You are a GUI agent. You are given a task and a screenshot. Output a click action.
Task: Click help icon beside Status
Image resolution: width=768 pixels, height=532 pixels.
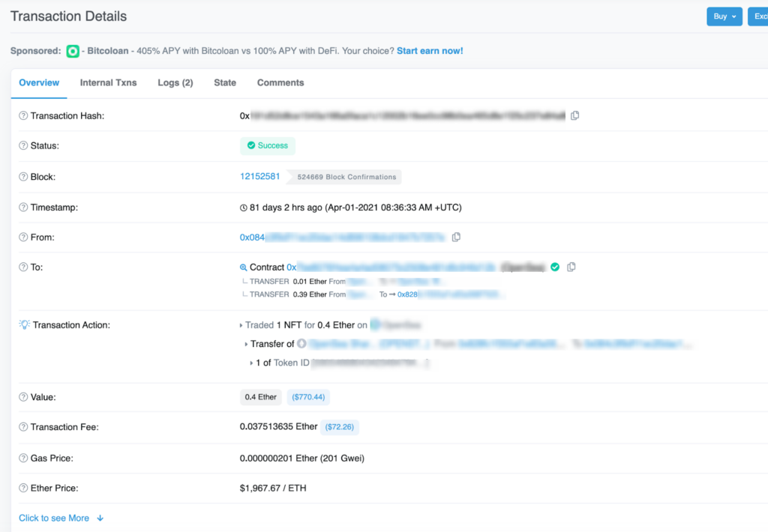[x=23, y=146]
